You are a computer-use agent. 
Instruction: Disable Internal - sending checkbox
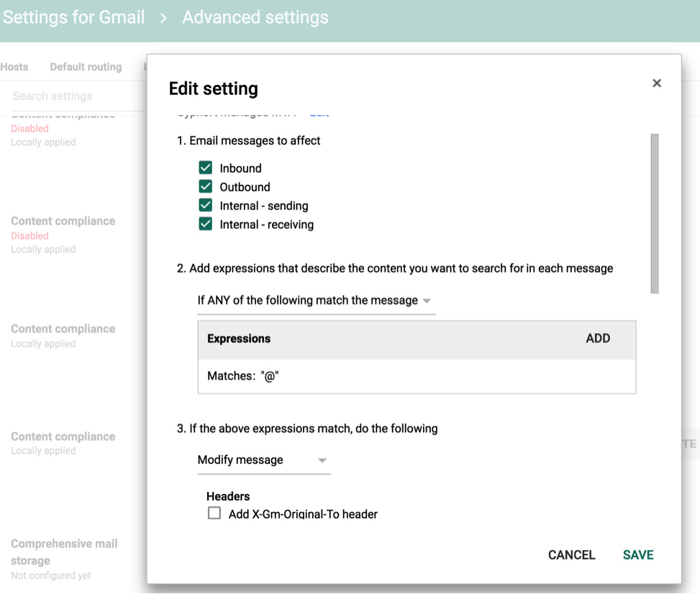206,206
